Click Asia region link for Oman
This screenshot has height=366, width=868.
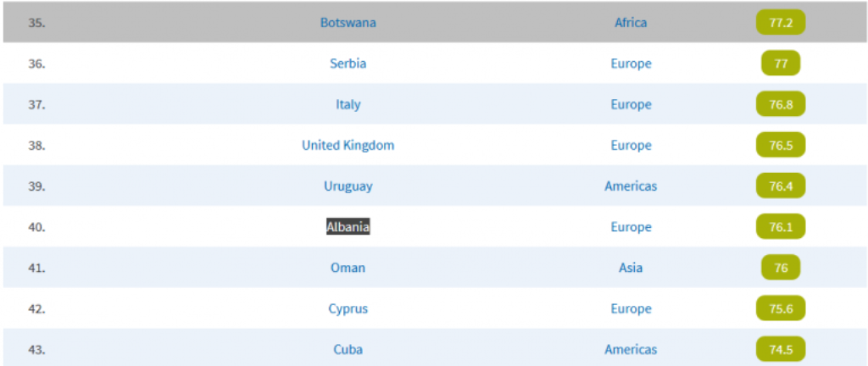(631, 268)
